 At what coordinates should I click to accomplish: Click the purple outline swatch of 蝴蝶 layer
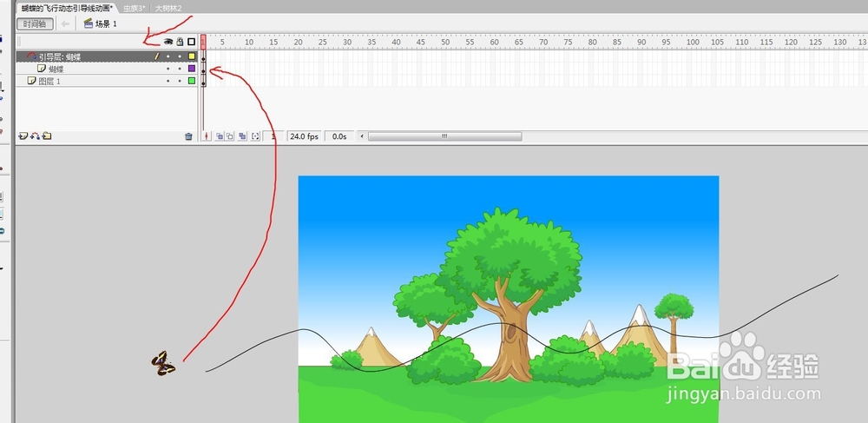(x=192, y=68)
